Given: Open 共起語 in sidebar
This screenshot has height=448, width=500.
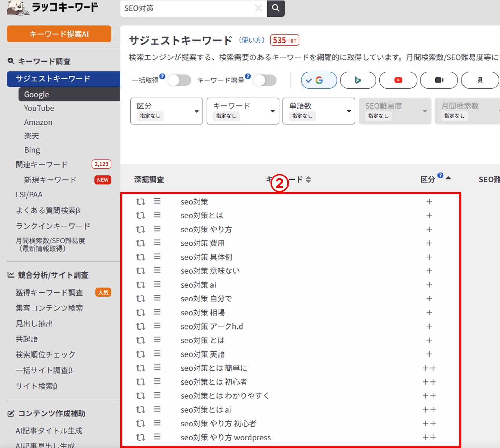Looking at the screenshot, I should tap(27, 339).
